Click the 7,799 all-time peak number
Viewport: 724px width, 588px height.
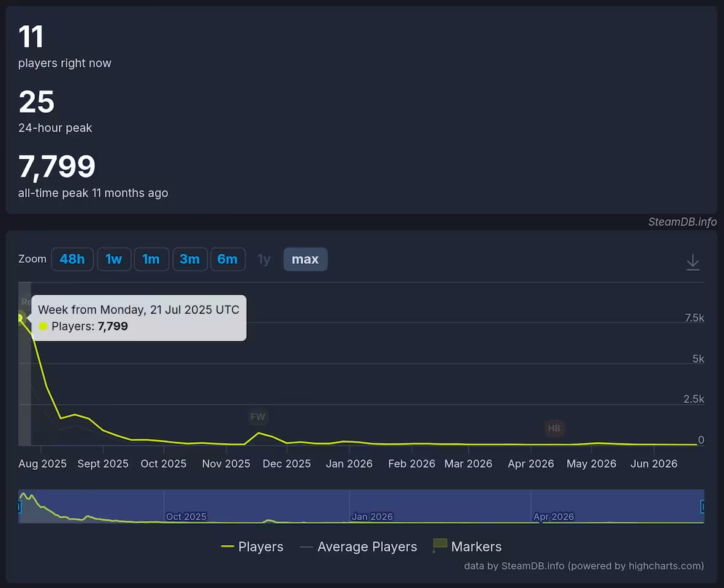click(x=57, y=166)
